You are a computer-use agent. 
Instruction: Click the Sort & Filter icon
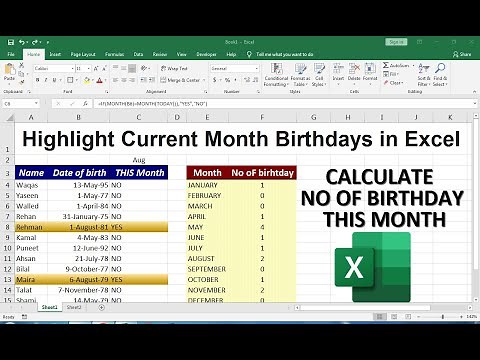point(423,68)
